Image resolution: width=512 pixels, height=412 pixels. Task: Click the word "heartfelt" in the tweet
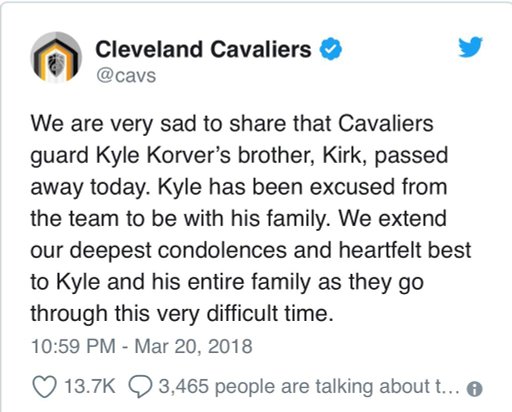point(380,250)
